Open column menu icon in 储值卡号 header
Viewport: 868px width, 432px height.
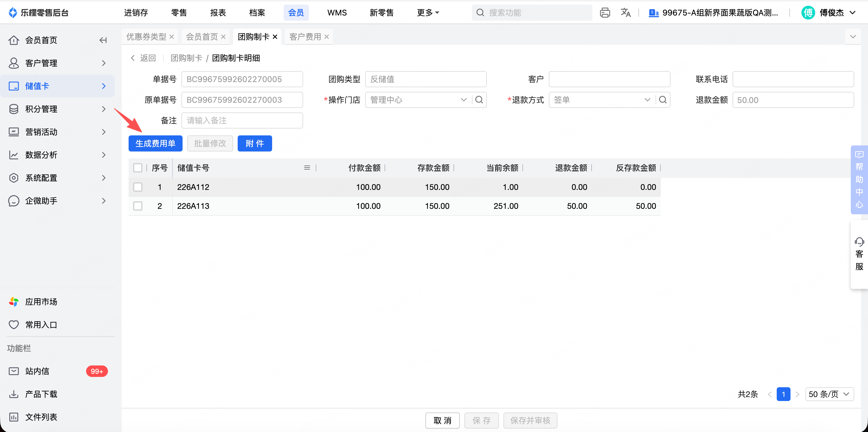point(307,168)
